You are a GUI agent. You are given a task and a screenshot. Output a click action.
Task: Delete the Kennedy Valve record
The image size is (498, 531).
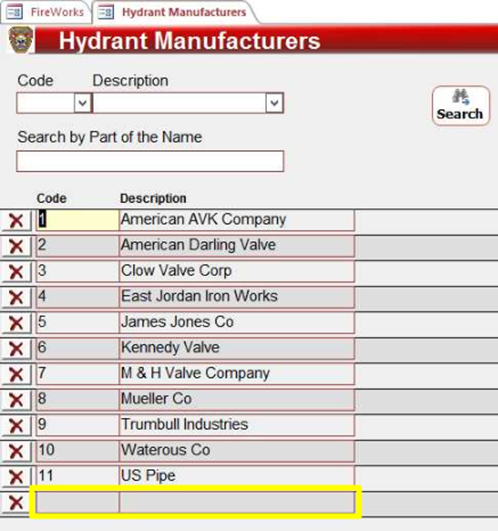[16, 349]
